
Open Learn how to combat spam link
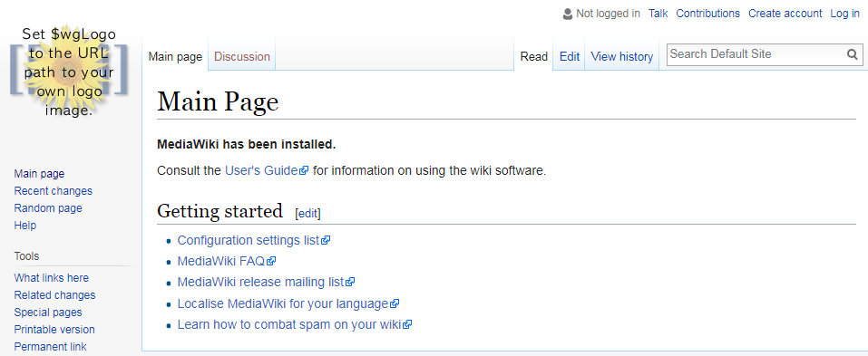(288, 324)
